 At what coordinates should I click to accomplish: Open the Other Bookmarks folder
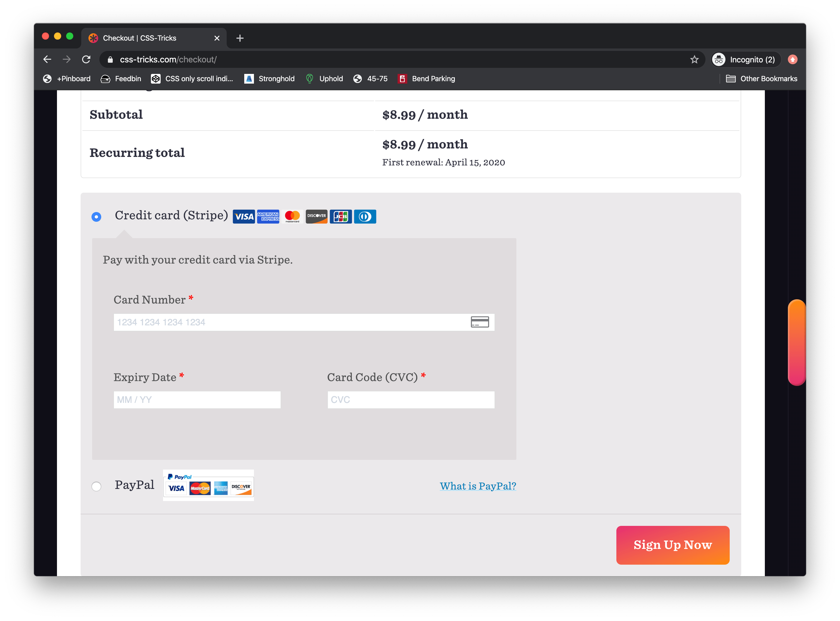coord(762,78)
